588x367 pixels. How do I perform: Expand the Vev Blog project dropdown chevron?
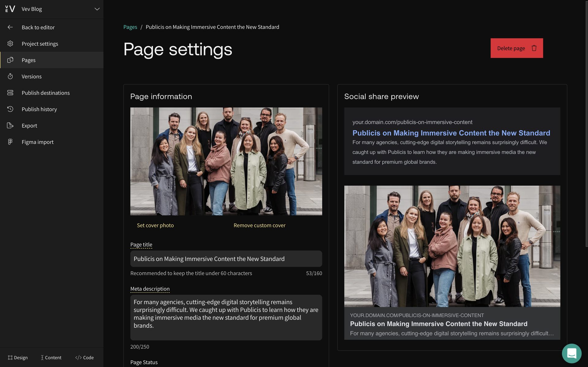pos(97,9)
